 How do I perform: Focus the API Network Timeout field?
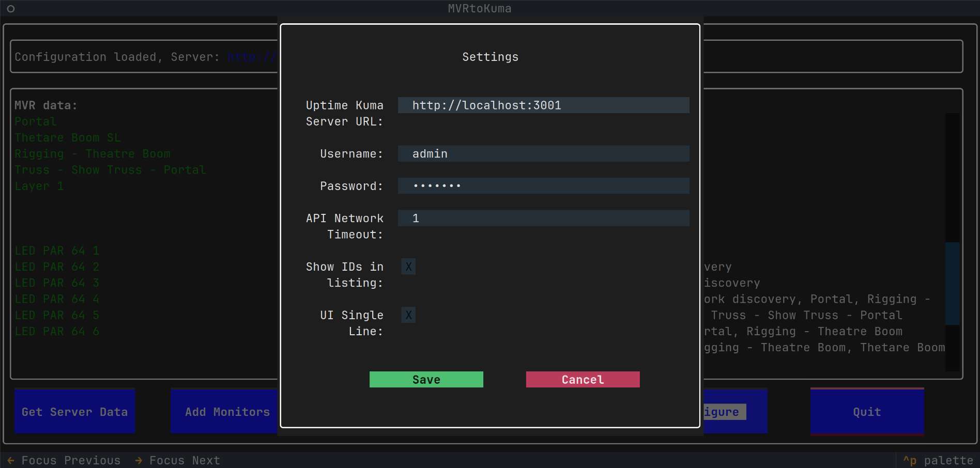click(x=543, y=219)
